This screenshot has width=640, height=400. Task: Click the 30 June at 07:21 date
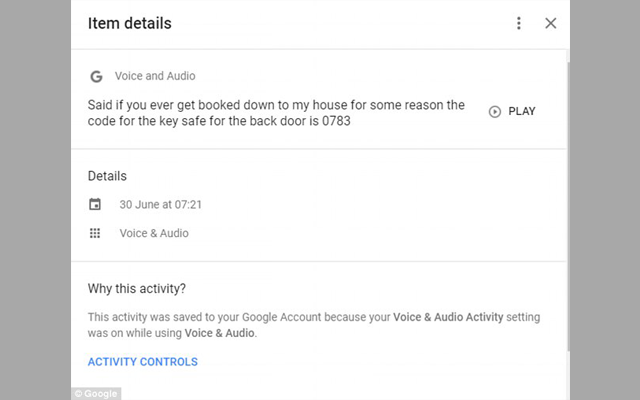coord(162,205)
